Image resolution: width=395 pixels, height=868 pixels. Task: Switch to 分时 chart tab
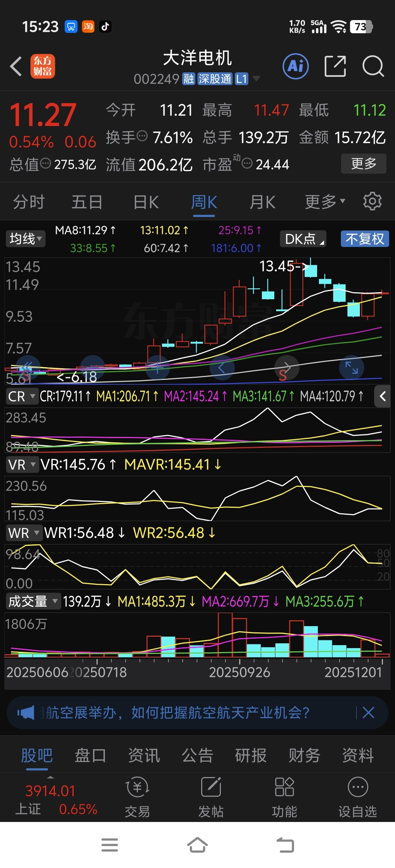[x=29, y=202]
